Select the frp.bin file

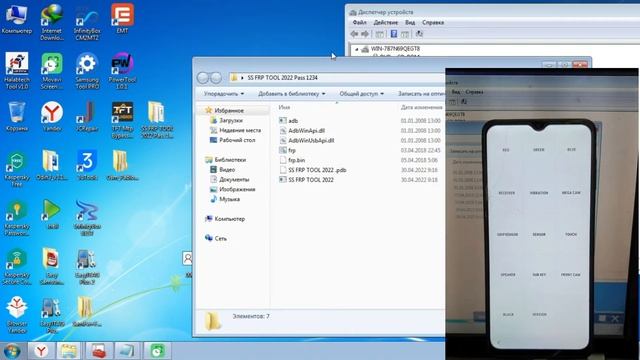tap(296, 160)
